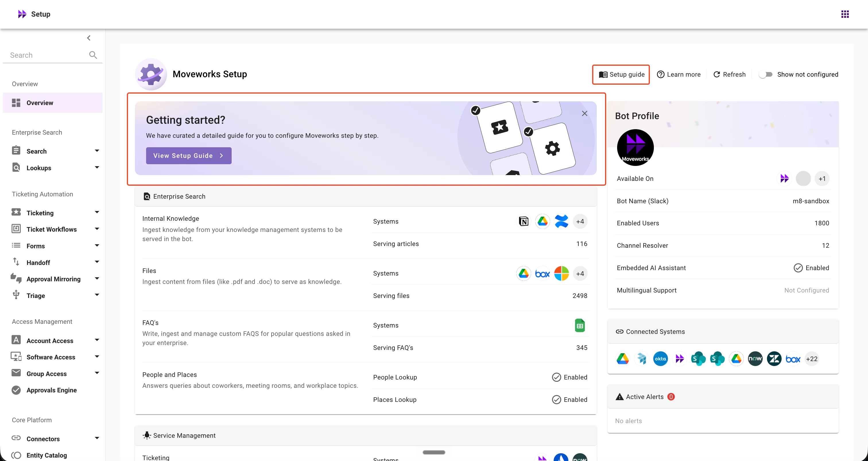Expand the Ticketing sidebar menu
This screenshot has width=868, height=461.
(x=97, y=212)
